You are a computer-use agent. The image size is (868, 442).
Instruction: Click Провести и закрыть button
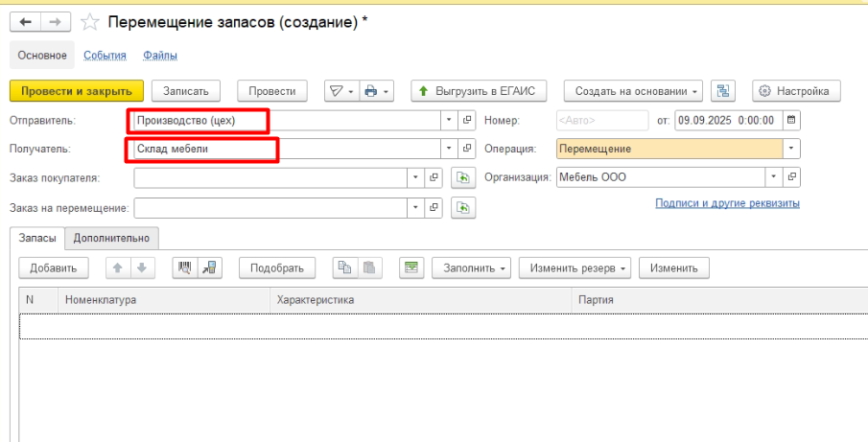(77, 91)
